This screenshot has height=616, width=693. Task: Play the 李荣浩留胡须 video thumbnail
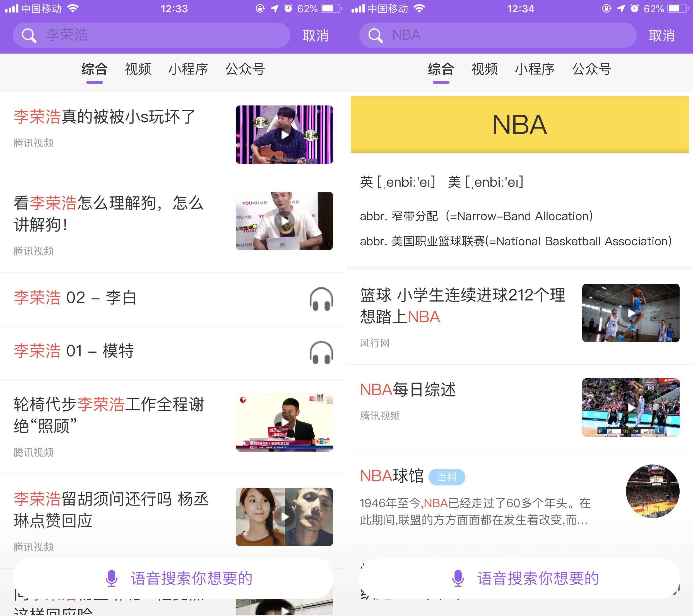pos(284,517)
